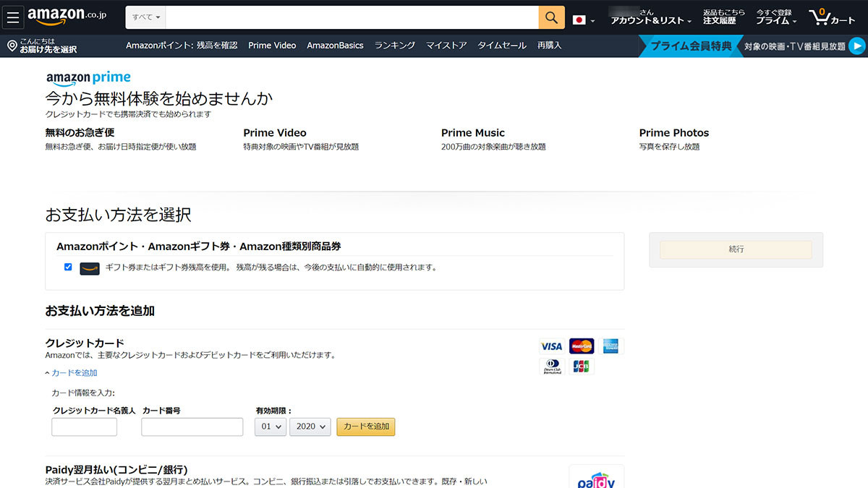Click the Visa card logo

click(x=551, y=346)
